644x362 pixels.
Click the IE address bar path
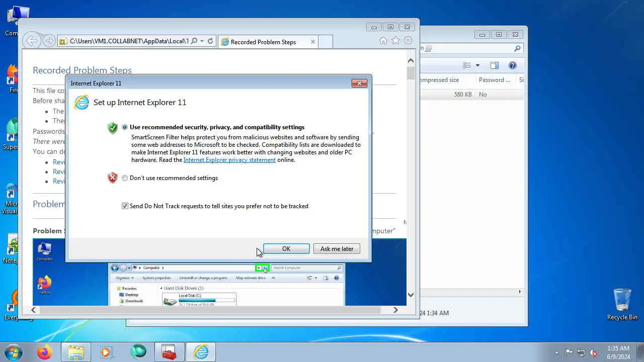pos(129,41)
